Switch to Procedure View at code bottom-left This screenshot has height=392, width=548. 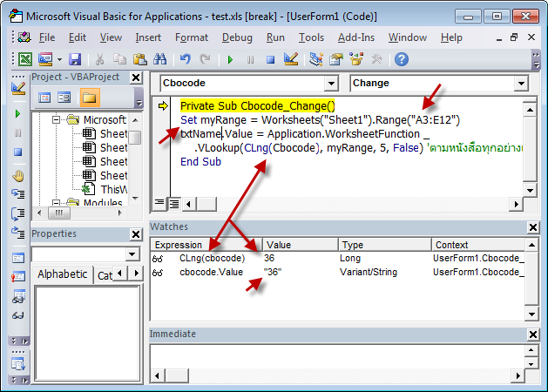[160, 203]
